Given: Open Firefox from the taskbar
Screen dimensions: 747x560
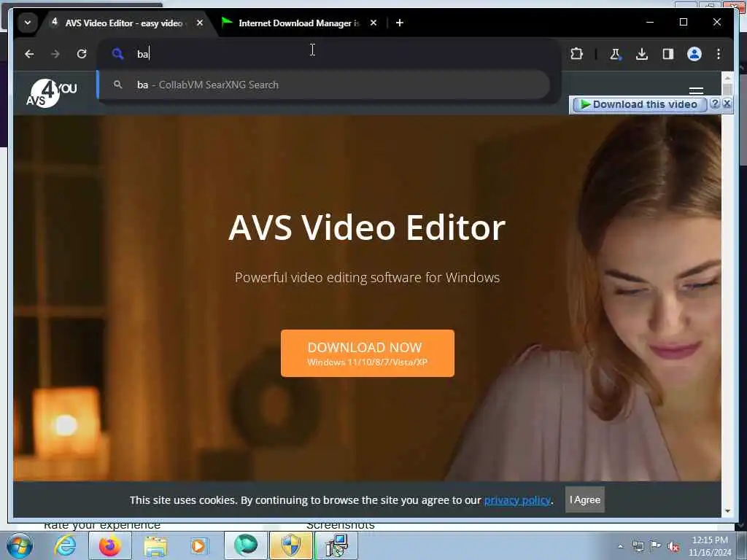Looking at the screenshot, I should tap(110, 545).
